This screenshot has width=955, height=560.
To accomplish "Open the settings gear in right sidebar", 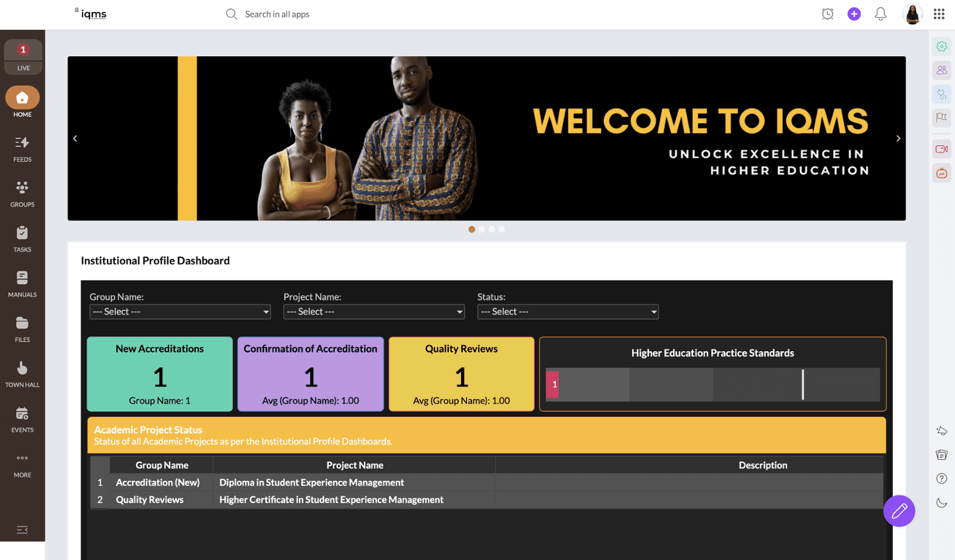I will [941, 47].
